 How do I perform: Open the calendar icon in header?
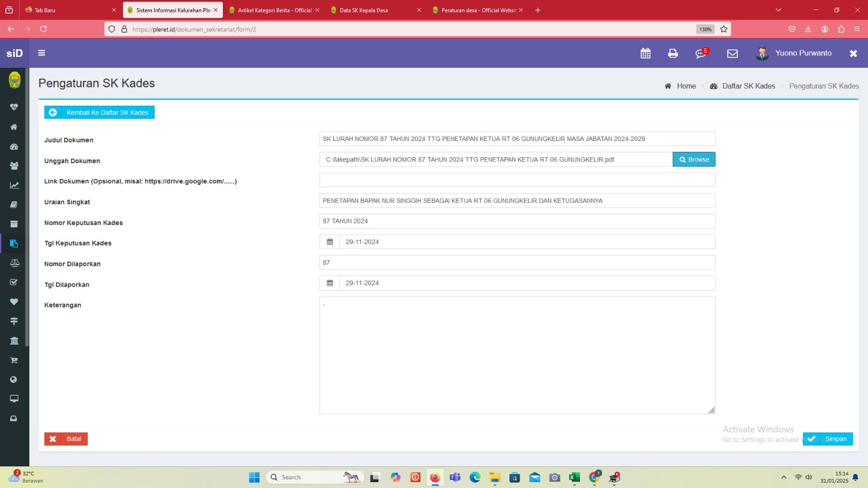[x=646, y=53]
